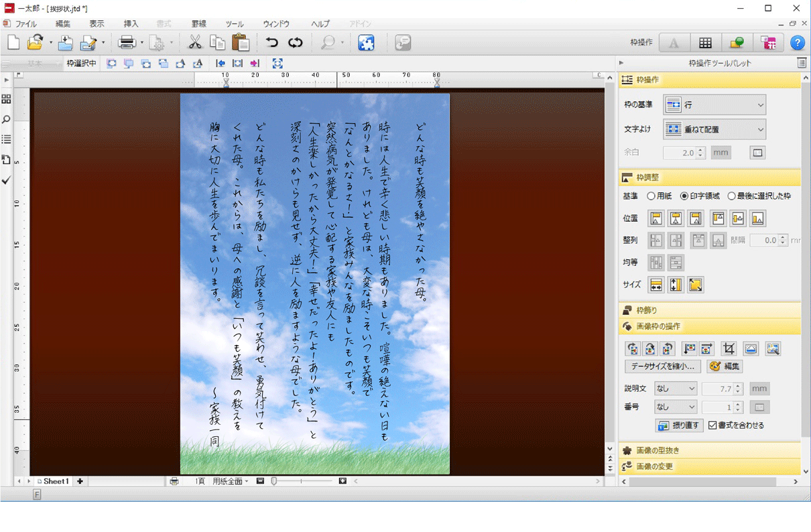Select the Sheet1 tab
The image size is (811, 532).
(53, 481)
